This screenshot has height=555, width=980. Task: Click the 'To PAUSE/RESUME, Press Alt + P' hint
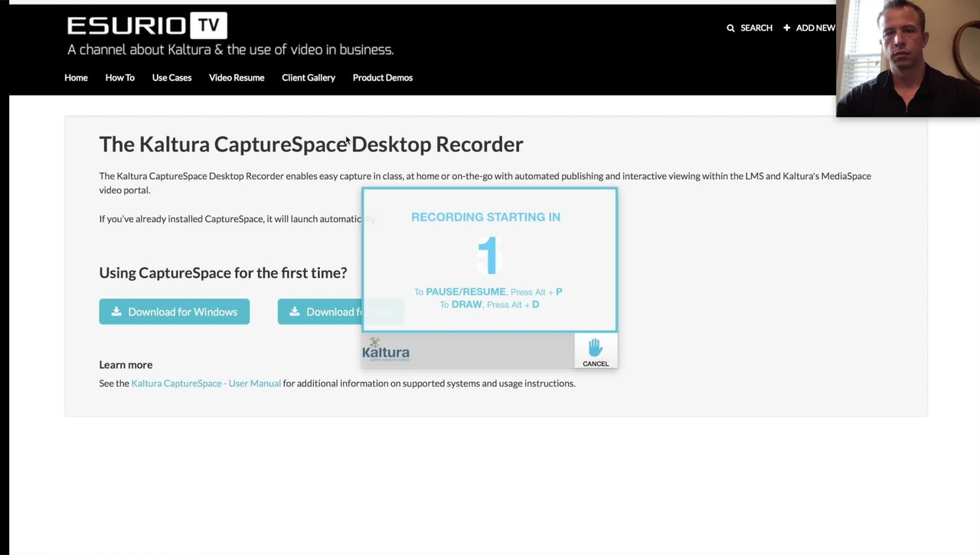pyautogui.click(x=488, y=292)
